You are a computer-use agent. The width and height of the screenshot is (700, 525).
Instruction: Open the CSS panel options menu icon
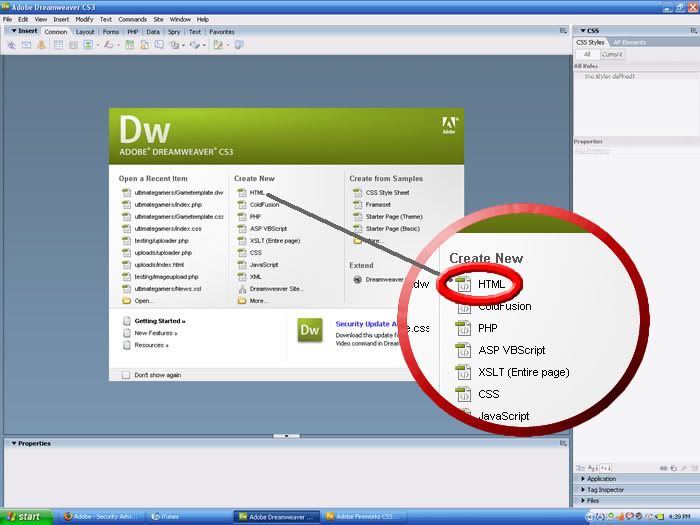click(x=693, y=30)
